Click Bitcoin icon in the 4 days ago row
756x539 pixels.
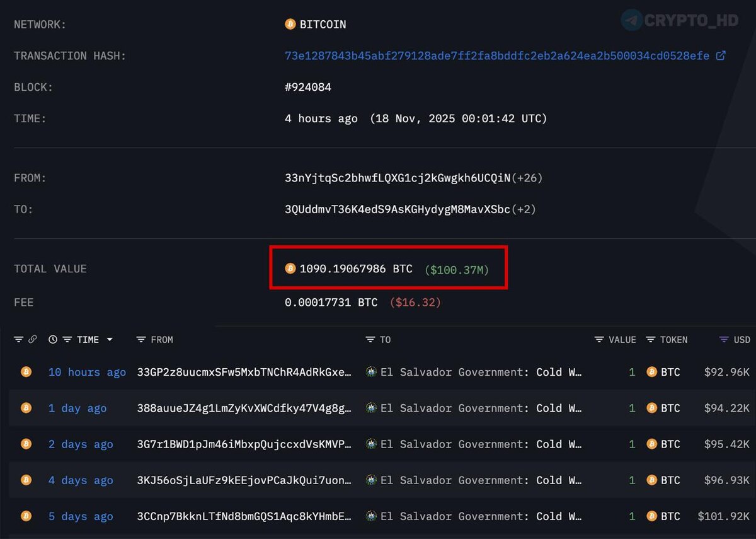point(26,480)
